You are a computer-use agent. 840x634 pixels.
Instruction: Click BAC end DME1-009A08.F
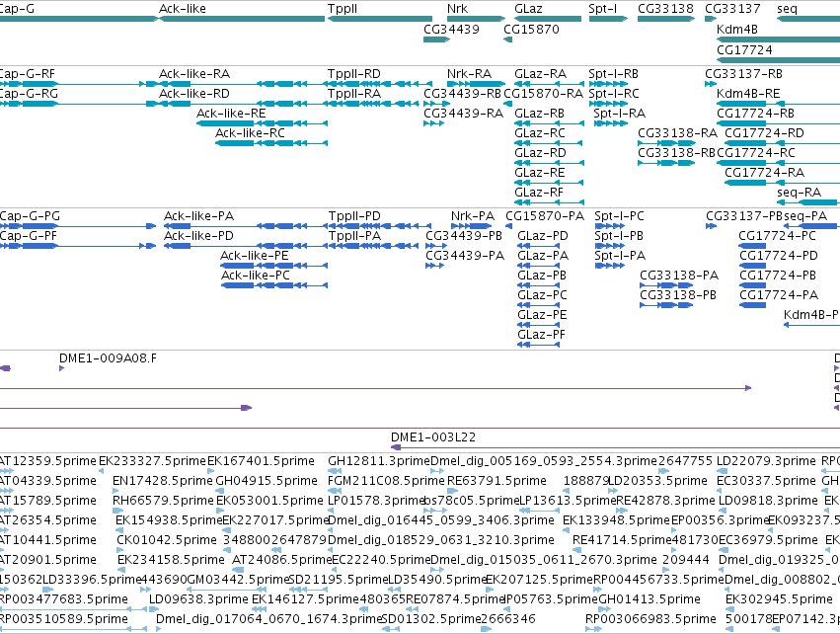coord(109,358)
